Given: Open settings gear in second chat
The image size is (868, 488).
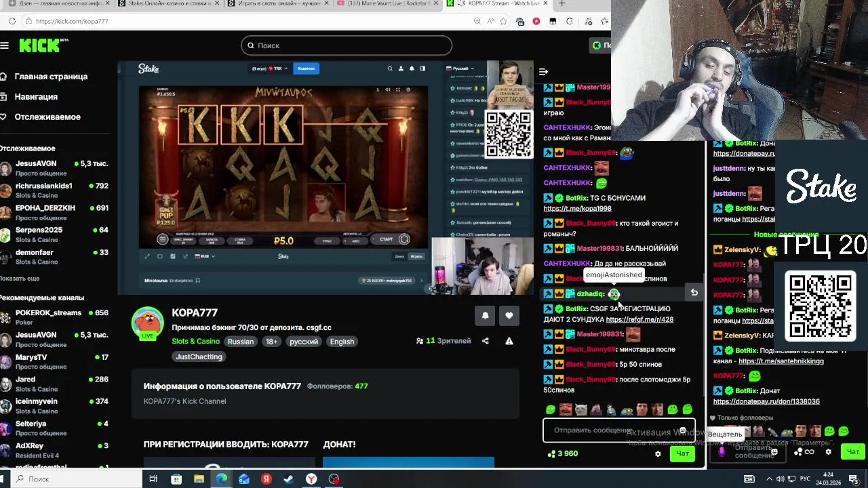Looking at the screenshot, I should tap(828, 451).
